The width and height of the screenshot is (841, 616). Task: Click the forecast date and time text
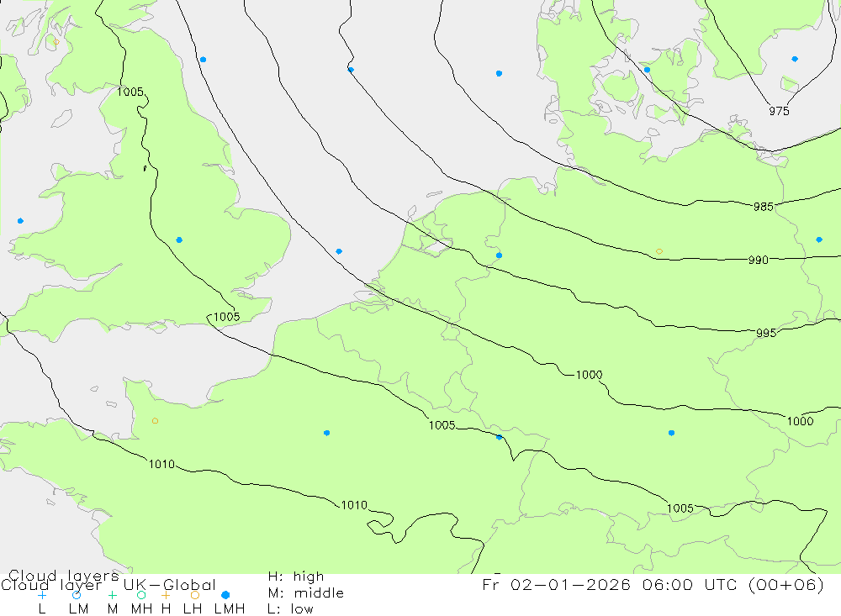pos(653,584)
